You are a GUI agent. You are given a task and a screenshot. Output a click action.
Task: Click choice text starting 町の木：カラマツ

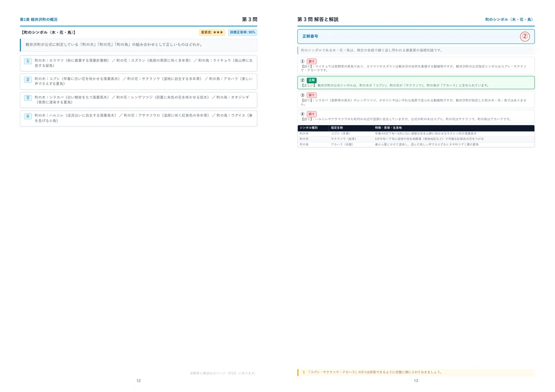coord(143,63)
